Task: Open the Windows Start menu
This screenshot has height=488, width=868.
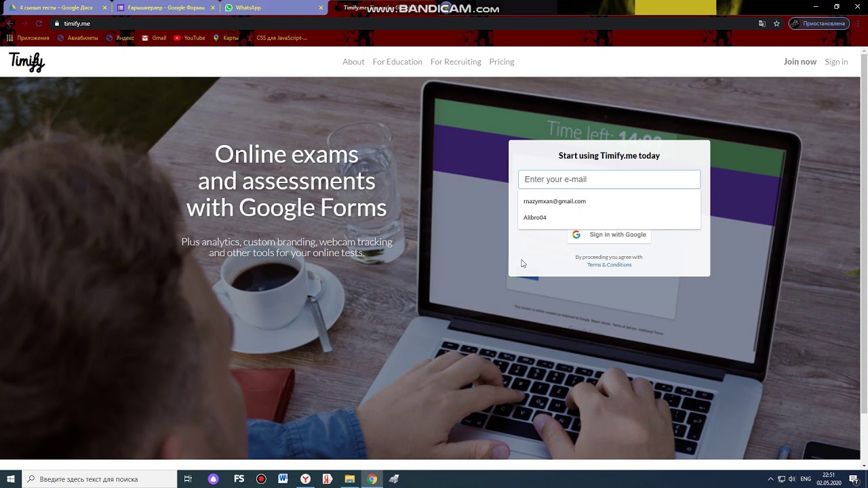Action: coord(11,479)
